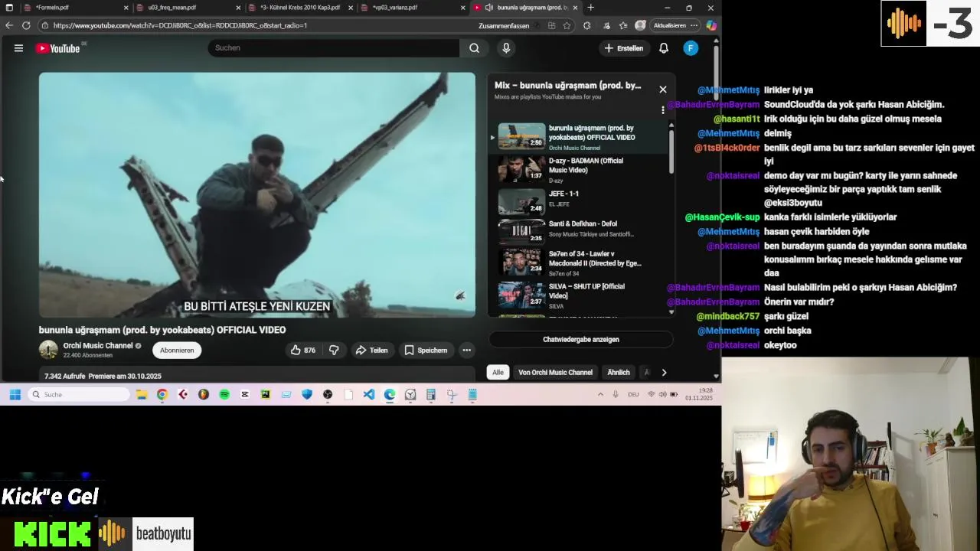Open the Calculator from the taskbar
Image resolution: width=980 pixels, height=551 pixels.
point(431,394)
